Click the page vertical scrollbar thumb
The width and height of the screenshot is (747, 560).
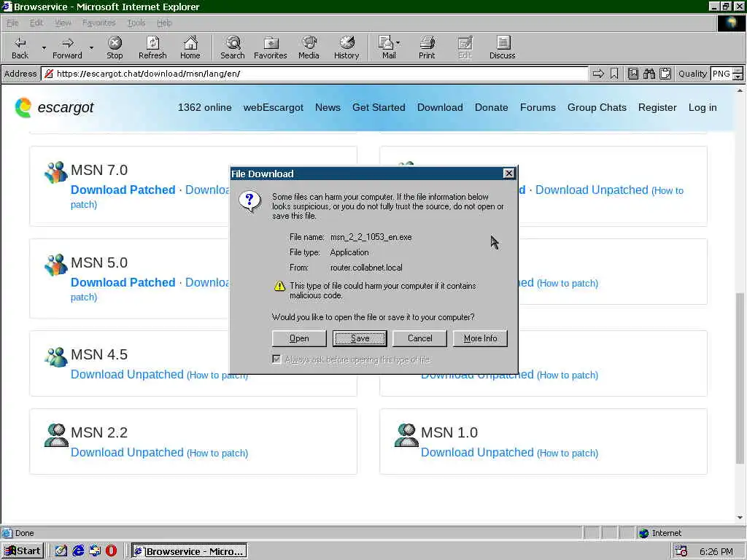click(740, 378)
